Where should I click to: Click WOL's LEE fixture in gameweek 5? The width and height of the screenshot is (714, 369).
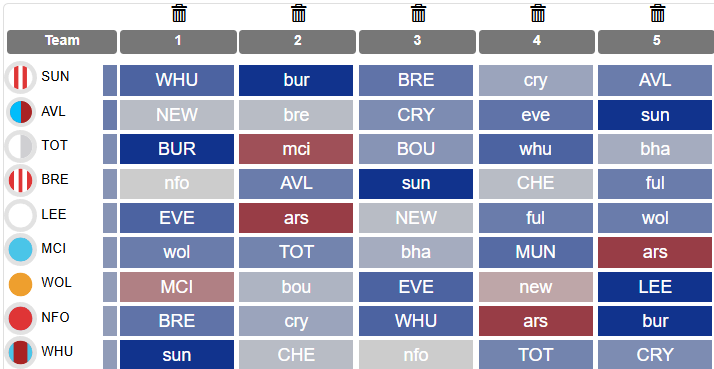[656, 287]
